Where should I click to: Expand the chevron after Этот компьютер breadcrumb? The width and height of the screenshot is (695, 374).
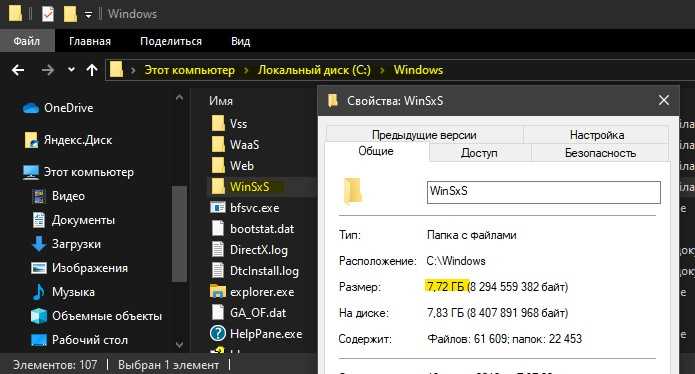coord(246,70)
